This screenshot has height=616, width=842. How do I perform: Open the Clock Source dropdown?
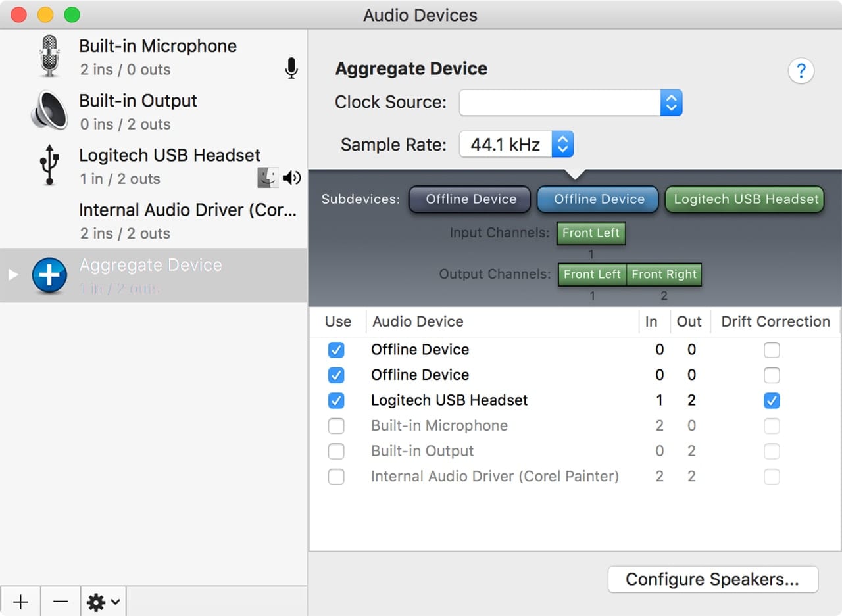[570, 103]
